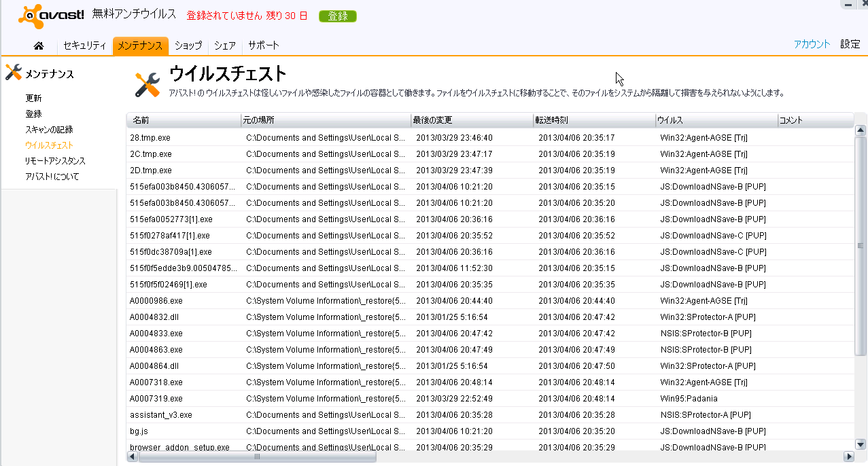Open スキャンの記録 in sidebar
The width and height of the screenshot is (868, 466).
pyautogui.click(x=49, y=129)
